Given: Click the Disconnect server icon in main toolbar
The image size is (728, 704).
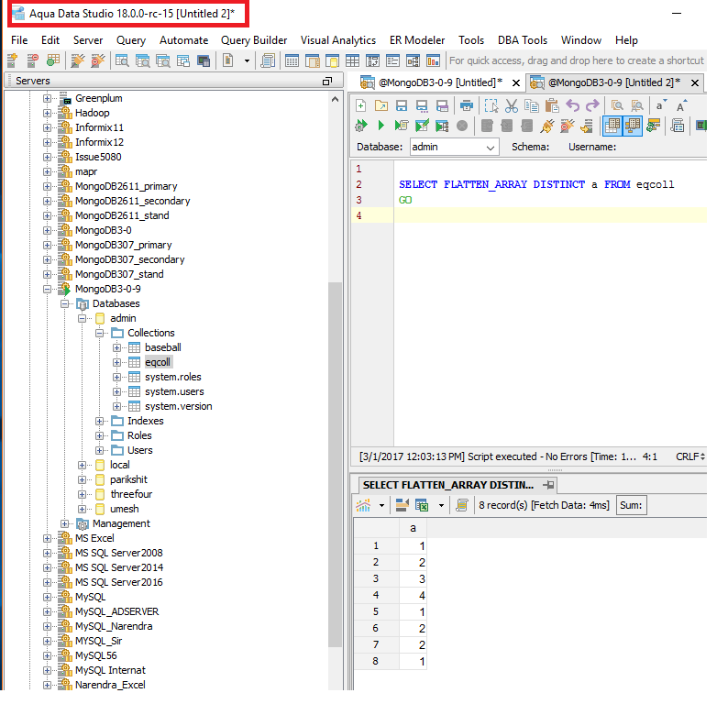Looking at the screenshot, I should pyautogui.click(x=98, y=60).
